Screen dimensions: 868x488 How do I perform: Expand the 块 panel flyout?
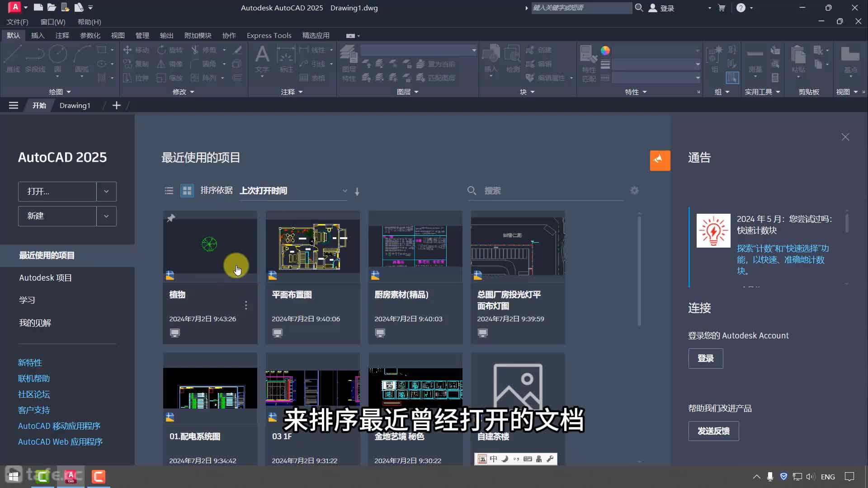(x=527, y=92)
